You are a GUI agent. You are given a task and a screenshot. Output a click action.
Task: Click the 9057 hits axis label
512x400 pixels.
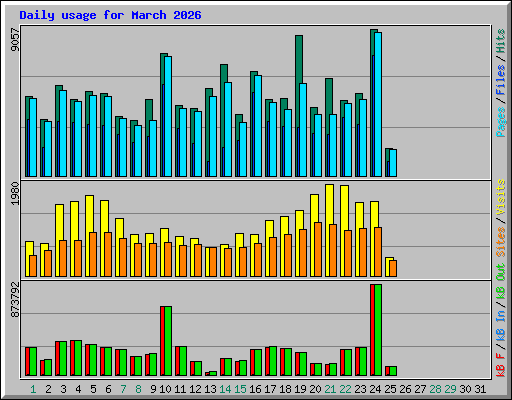click(15, 40)
